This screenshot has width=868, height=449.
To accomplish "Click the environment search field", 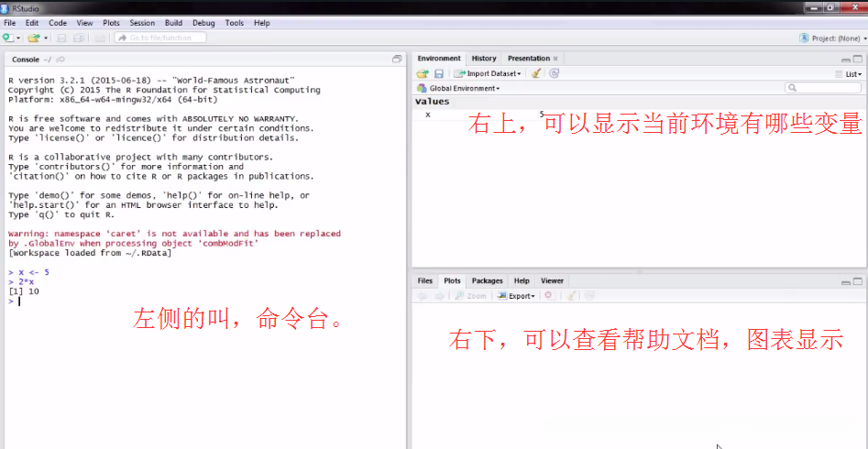I will point(823,87).
